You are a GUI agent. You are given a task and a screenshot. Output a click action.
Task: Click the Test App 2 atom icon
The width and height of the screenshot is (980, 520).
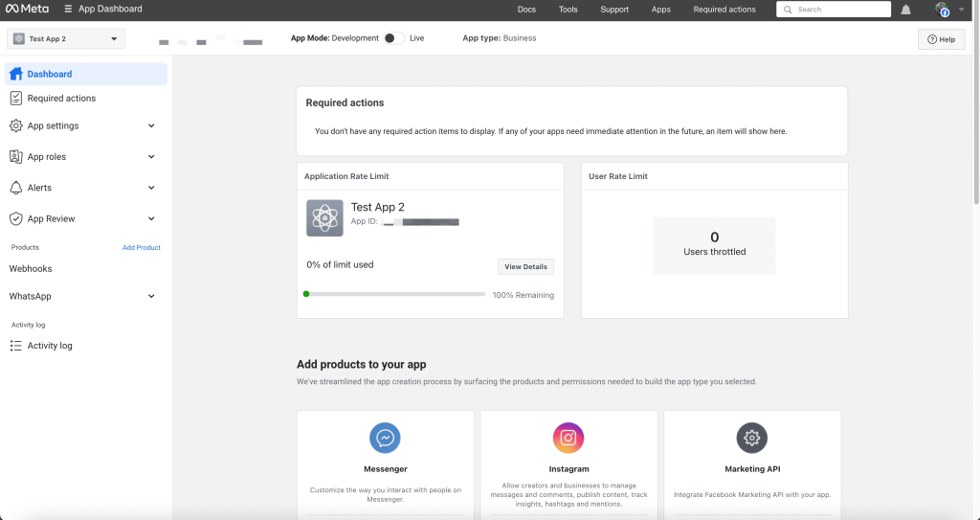[x=324, y=218]
